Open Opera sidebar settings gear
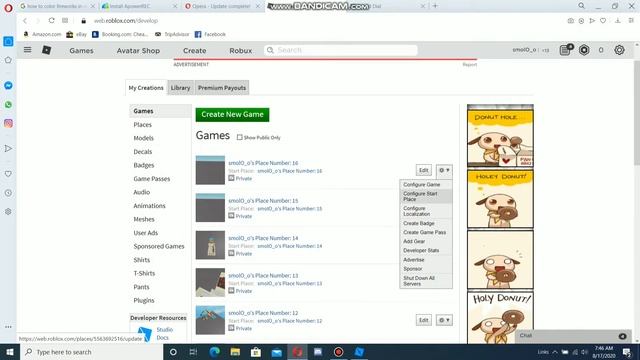 (x=8, y=211)
